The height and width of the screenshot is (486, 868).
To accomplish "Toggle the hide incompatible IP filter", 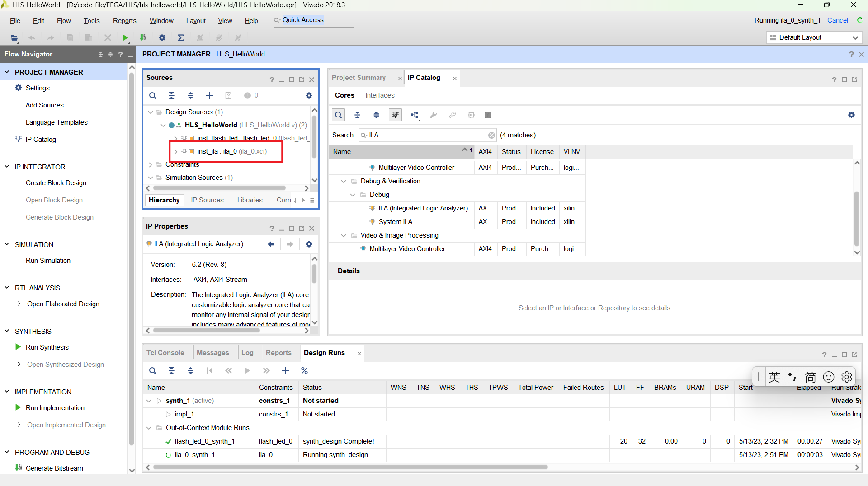I will point(395,115).
